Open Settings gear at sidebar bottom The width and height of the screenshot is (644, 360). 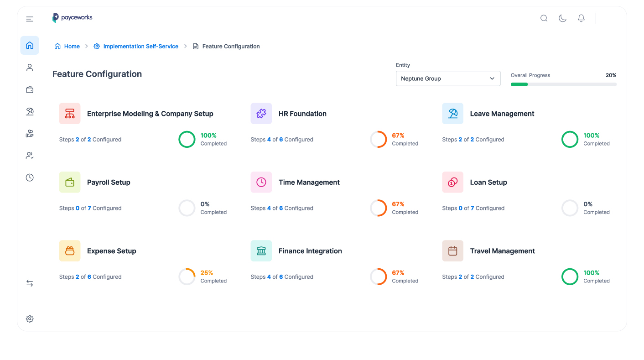[x=30, y=318]
